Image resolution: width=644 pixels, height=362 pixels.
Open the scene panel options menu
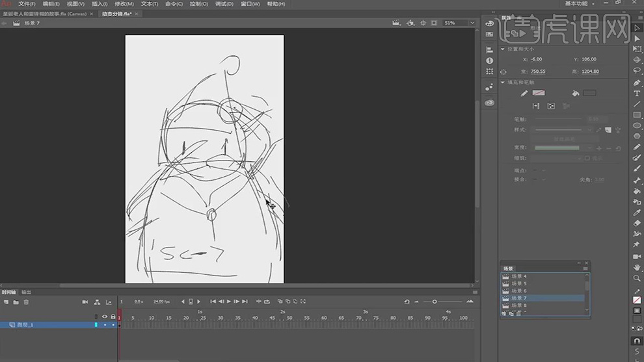pos(585,269)
